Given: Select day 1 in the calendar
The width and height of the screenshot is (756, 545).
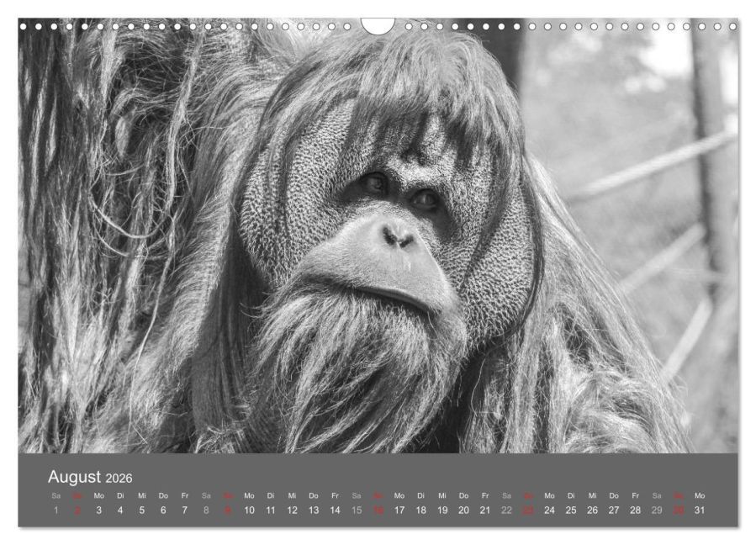Looking at the screenshot, I should point(56,511).
